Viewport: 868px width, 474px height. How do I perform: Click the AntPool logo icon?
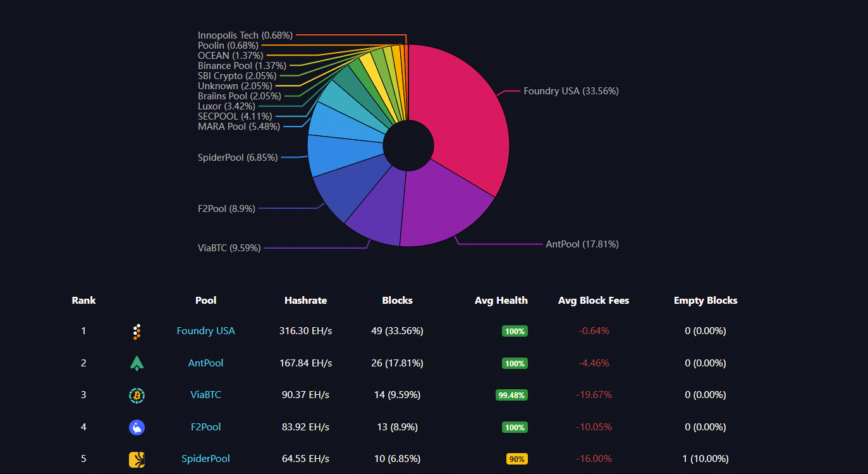coord(137,363)
